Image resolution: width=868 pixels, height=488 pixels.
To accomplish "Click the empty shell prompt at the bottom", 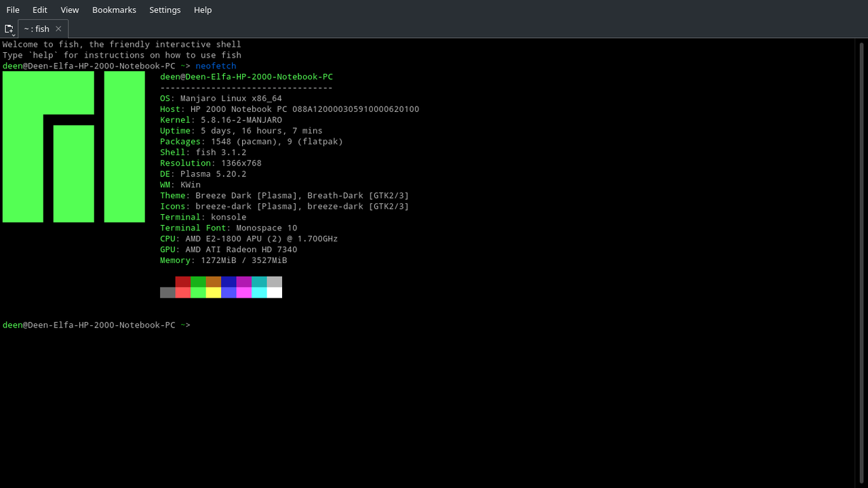I will [96, 325].
